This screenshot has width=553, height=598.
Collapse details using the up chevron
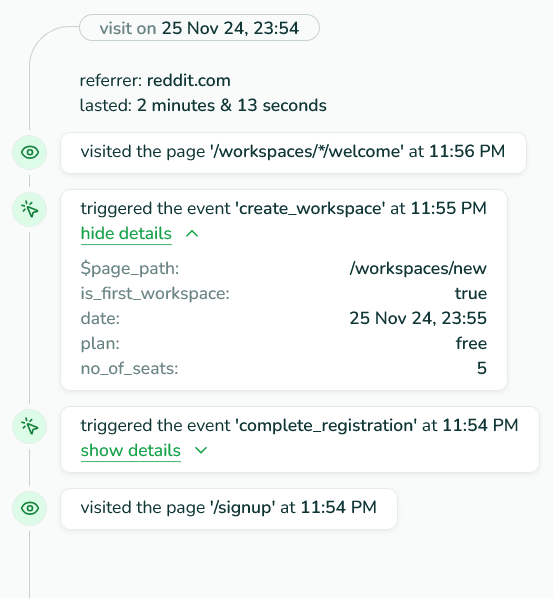tap(192, 233)
